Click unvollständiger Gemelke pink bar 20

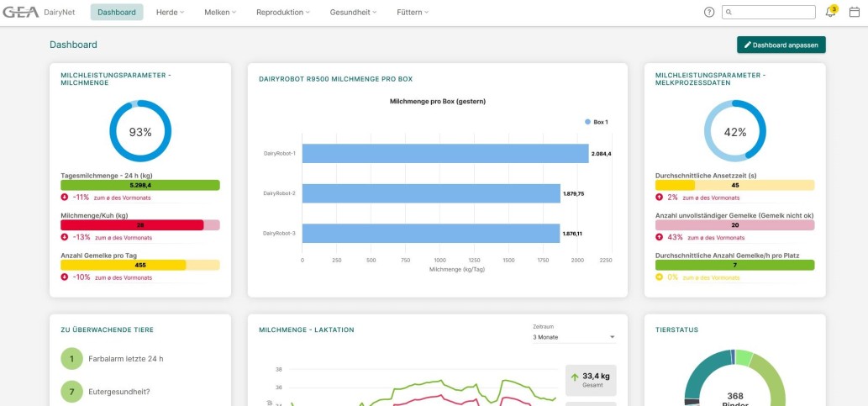tap(734, 225)
